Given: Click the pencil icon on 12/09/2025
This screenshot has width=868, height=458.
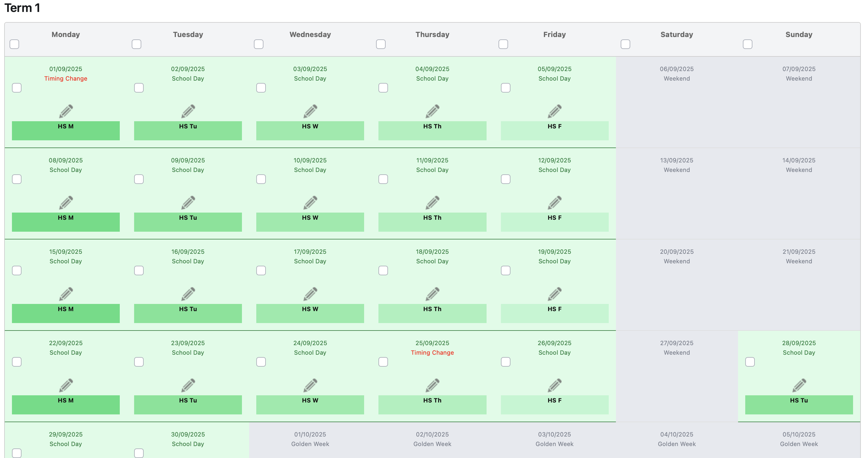Looking at the screenshot, I should pyautogui.click(x=554, y=202).
